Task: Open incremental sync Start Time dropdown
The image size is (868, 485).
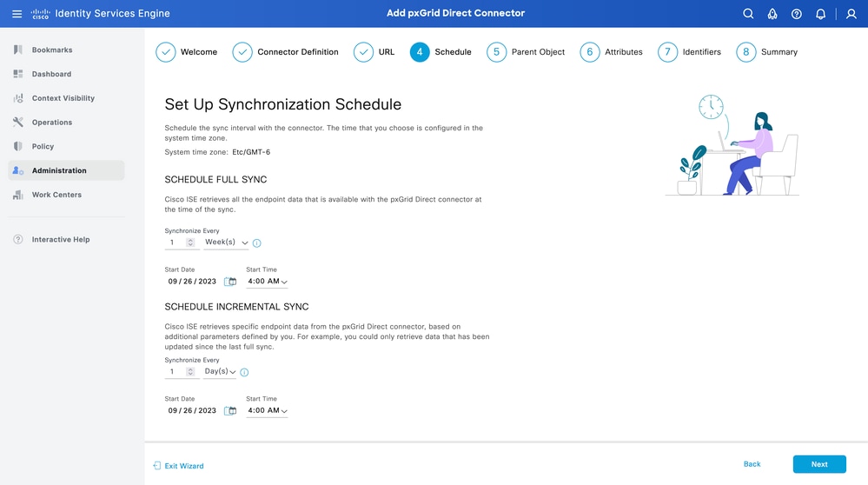Action: coord(268,410)
